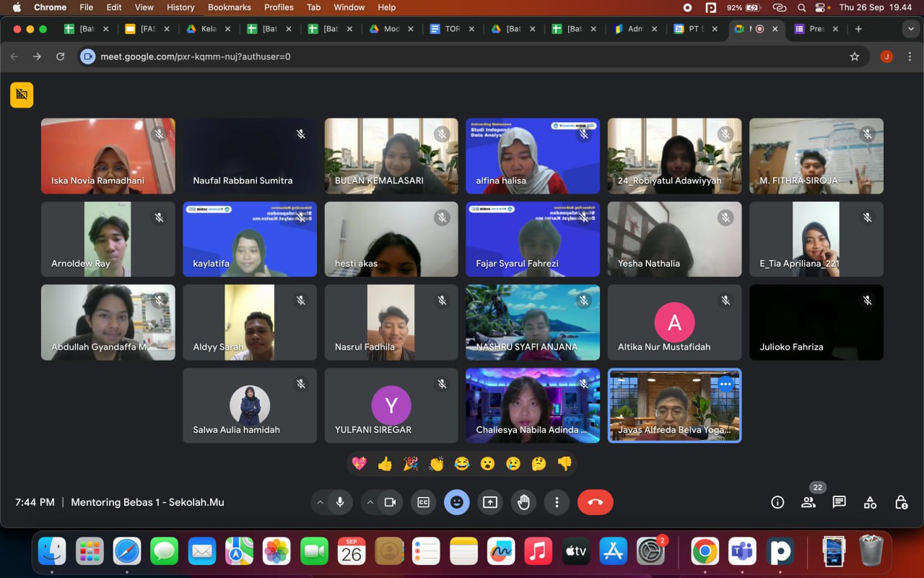Open the three-dot more options menu
The image size is (924, 578).
(x=557, y=502)
